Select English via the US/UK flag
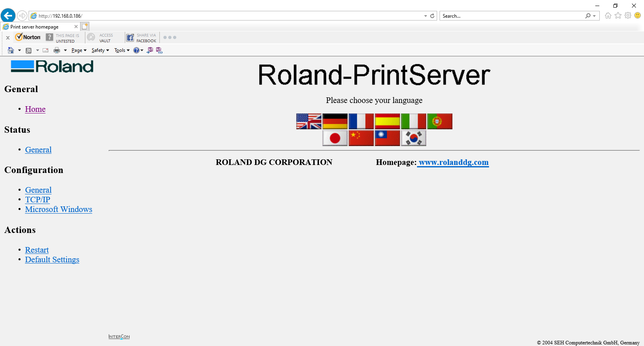 click(309, 121)
